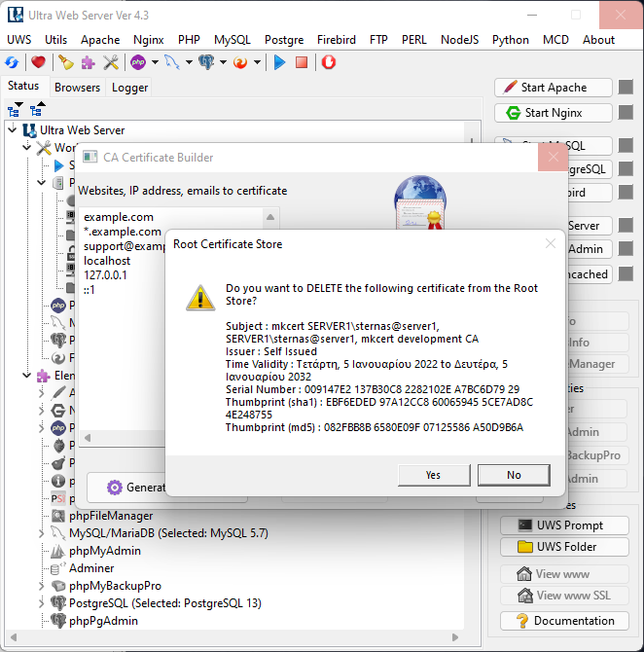The height and width of the screenshot is (652, 644).
Task: Select Adminer in the tree
Action: (91, 568)
